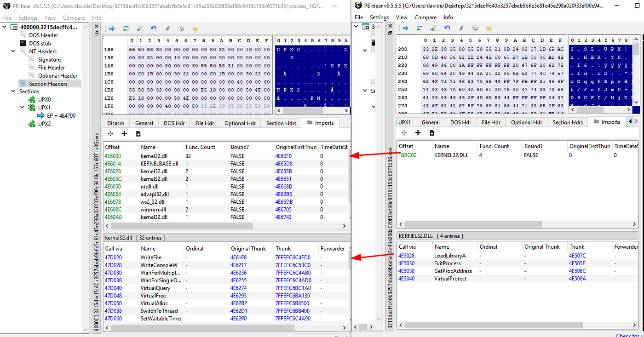Collapse the Sections node in left tree
644x337 pixels.
[5, 91]
